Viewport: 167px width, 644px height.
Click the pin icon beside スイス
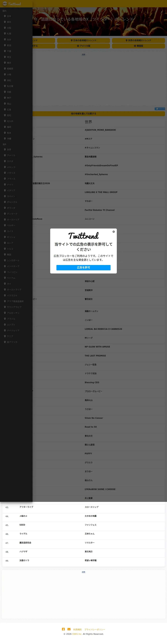pyautogui.click(x=5, y=231)
